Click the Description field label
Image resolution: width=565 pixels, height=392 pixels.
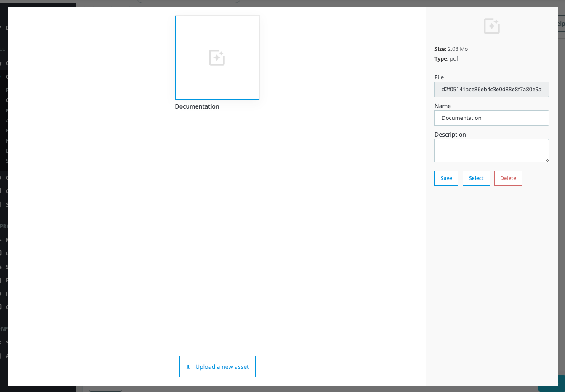pos(450,135)
